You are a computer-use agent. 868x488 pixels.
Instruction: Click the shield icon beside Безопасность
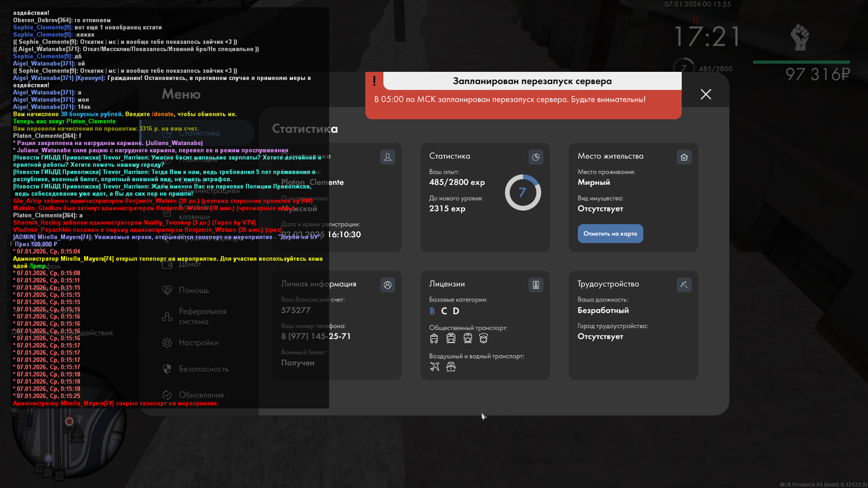click(x=167, y=369)
